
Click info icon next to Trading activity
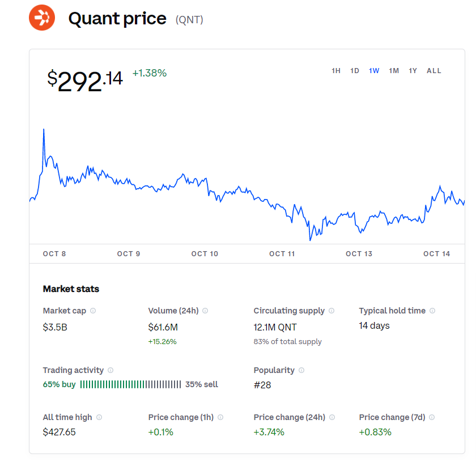pyautogui.click(x=110, y=370)
